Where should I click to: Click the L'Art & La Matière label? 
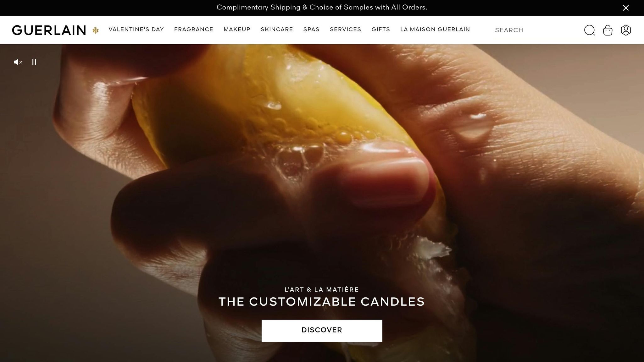tap(322, 289)
